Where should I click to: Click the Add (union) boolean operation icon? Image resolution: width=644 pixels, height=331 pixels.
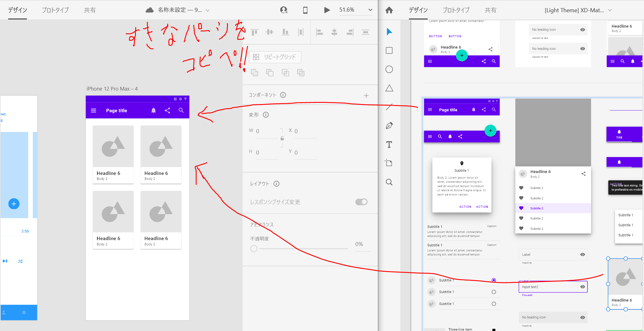[x=255, y=73]
